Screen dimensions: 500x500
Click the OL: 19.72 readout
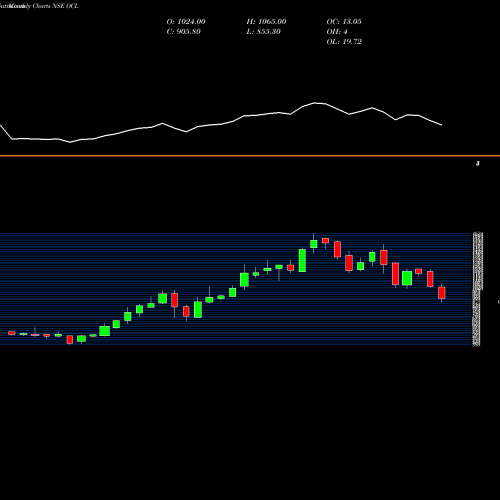tap(344, 42)
